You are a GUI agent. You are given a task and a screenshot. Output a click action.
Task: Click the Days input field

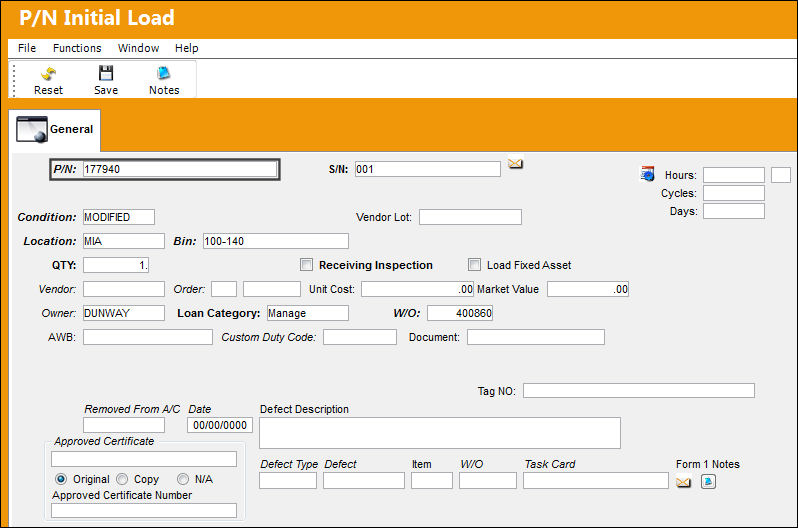[734, 211]
